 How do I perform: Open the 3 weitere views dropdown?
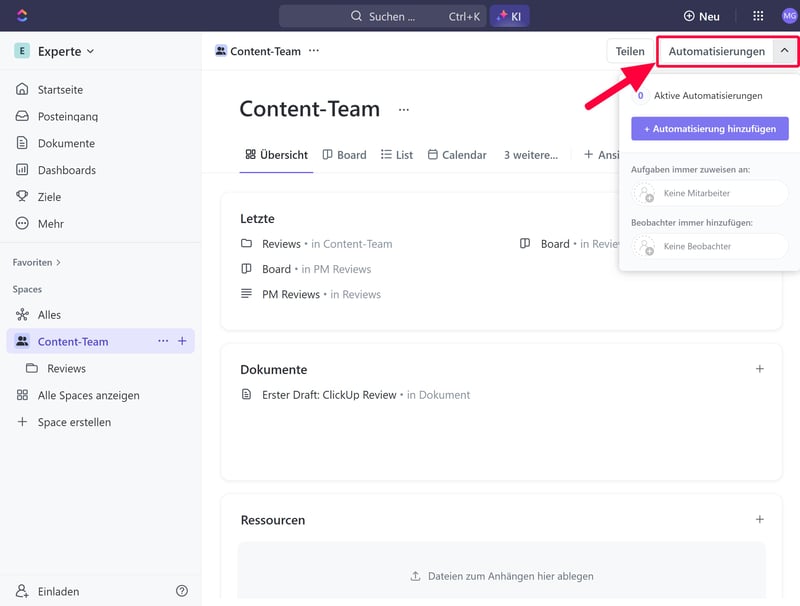530,155
